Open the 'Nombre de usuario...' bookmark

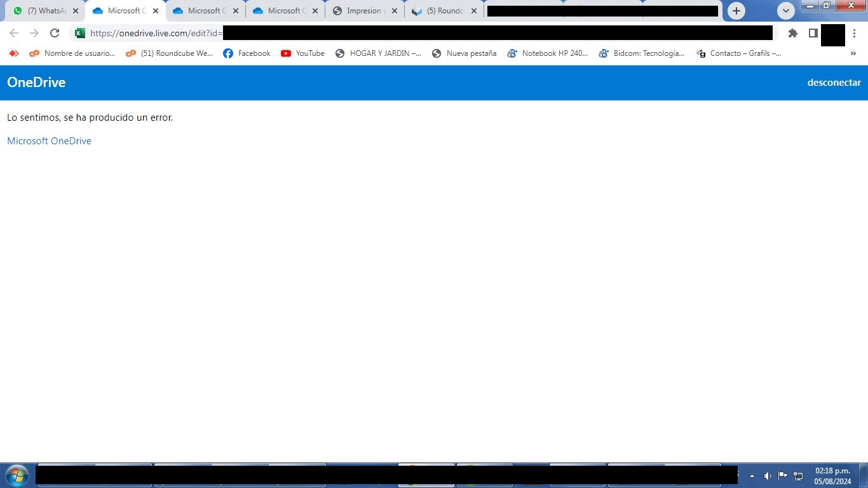(x=72, y=53)
